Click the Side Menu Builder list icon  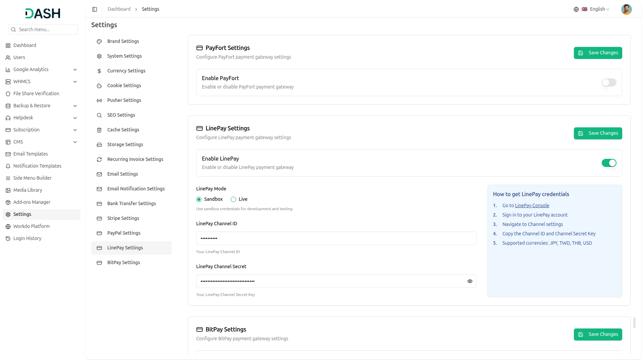tap(8, 178)
